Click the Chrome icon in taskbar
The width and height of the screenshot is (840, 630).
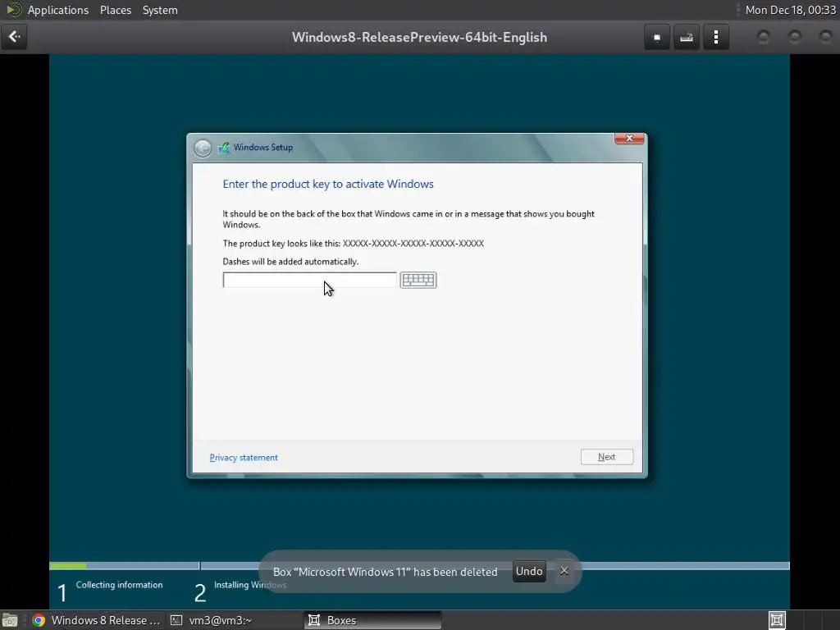39,620
